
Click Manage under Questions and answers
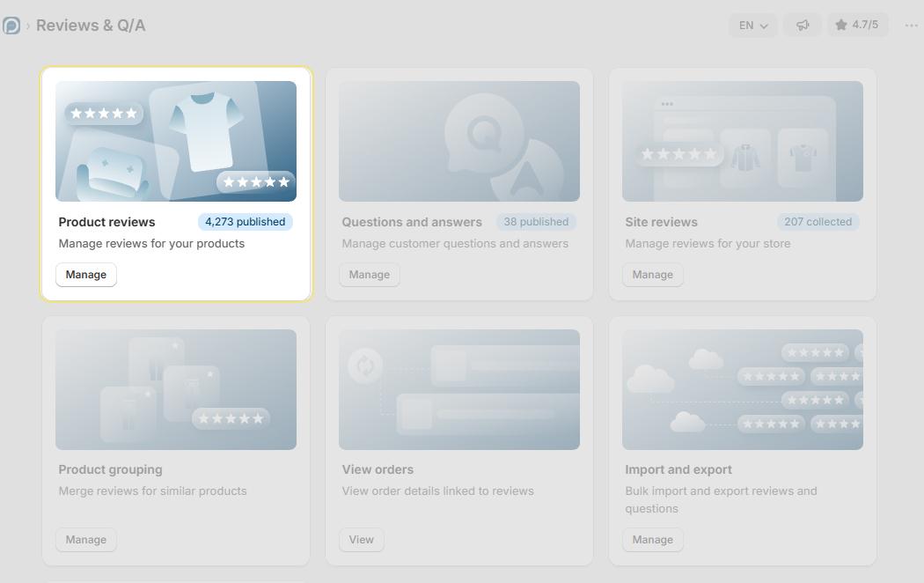pyautogui.click(x=370, y=275)
